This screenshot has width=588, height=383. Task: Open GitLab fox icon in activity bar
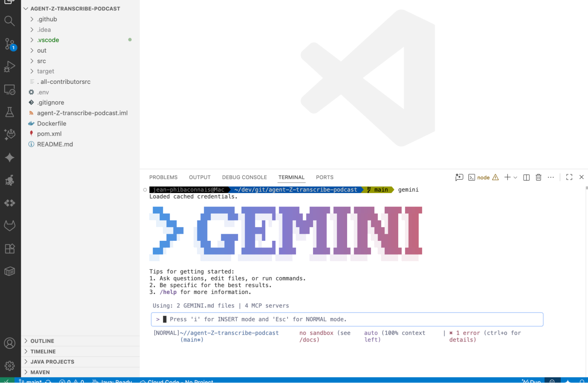point(9,226)
